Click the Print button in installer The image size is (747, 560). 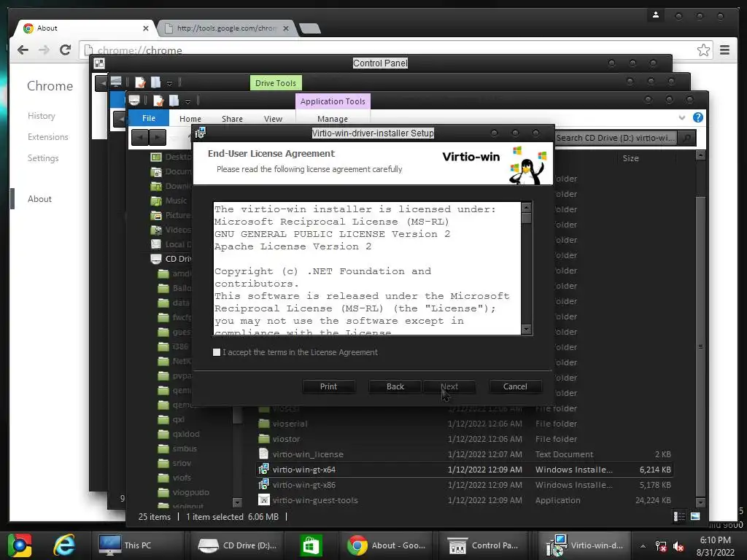(328, 386)
